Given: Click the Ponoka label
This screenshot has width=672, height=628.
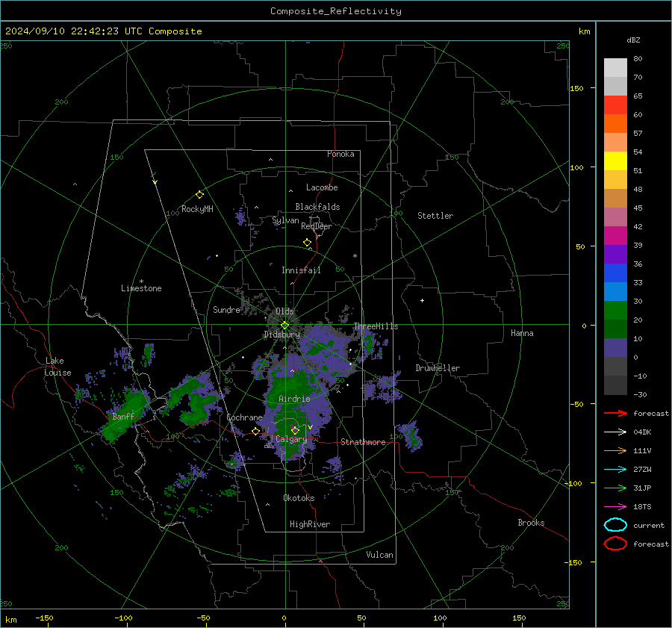Looking at the screenshot, I should pos(340,154).
